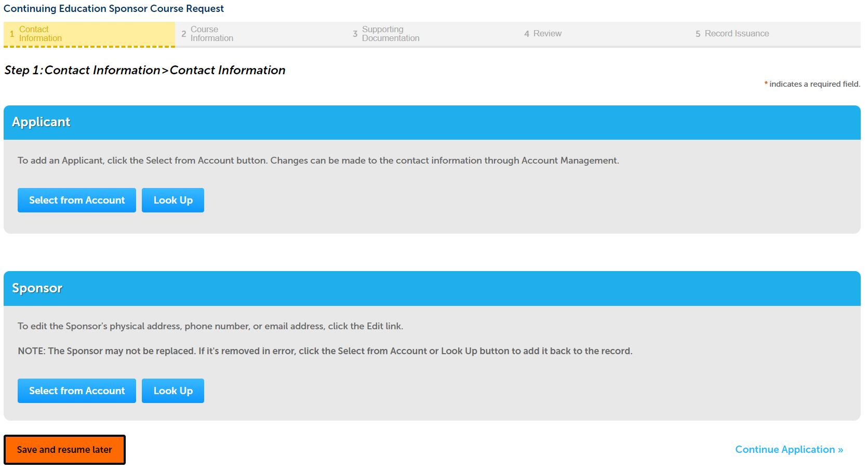Click the 'indicates a required field' note
Image resolution: width=868 pixels, height=470 pixels.
coord(812,84)
